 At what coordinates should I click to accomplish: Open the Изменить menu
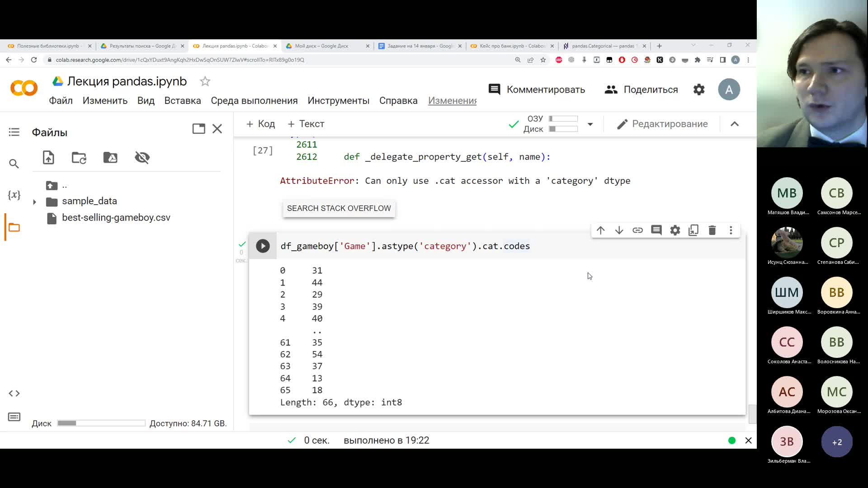(105, 101)
